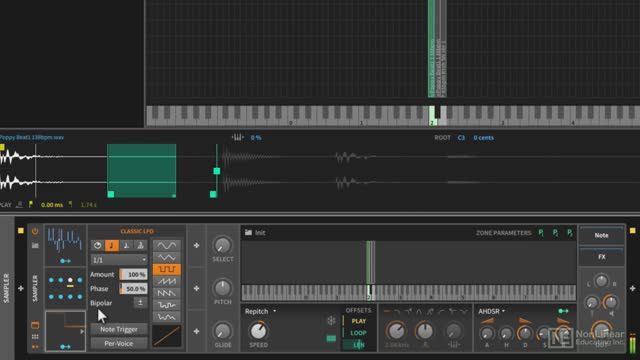
Task: Click the keytrack 0 % value
Action: [256, 138]
